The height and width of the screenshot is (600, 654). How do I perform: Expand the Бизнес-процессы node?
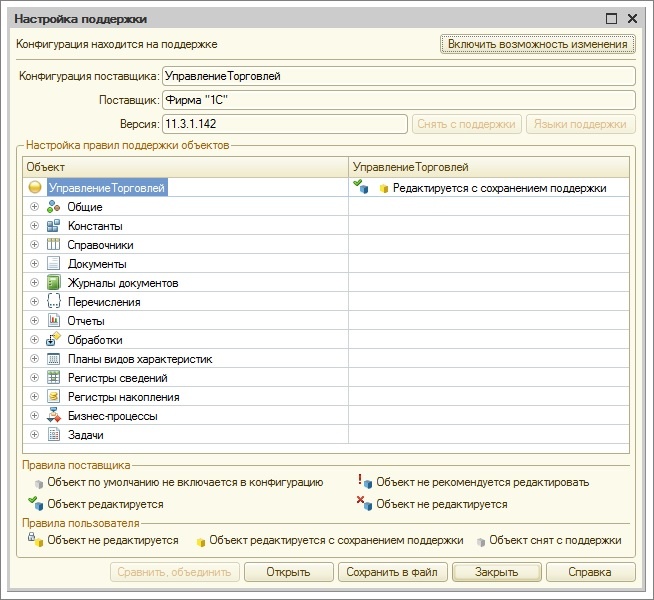coord(35,416)
